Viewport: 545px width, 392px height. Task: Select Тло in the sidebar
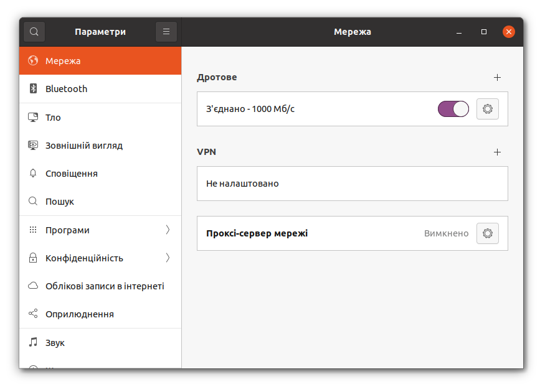pos(53,118)
